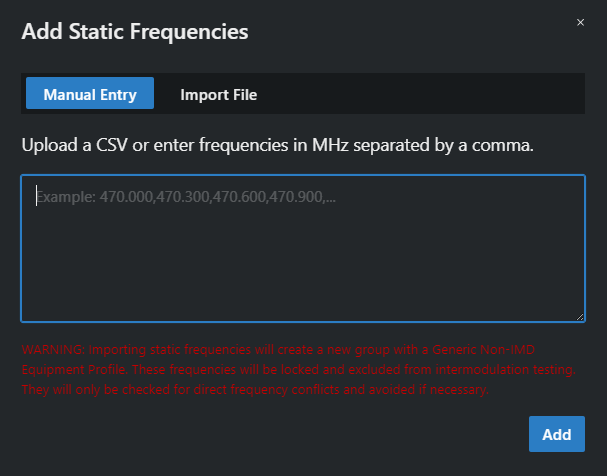Switch to the Manual Entry tab

click(89, 94)
